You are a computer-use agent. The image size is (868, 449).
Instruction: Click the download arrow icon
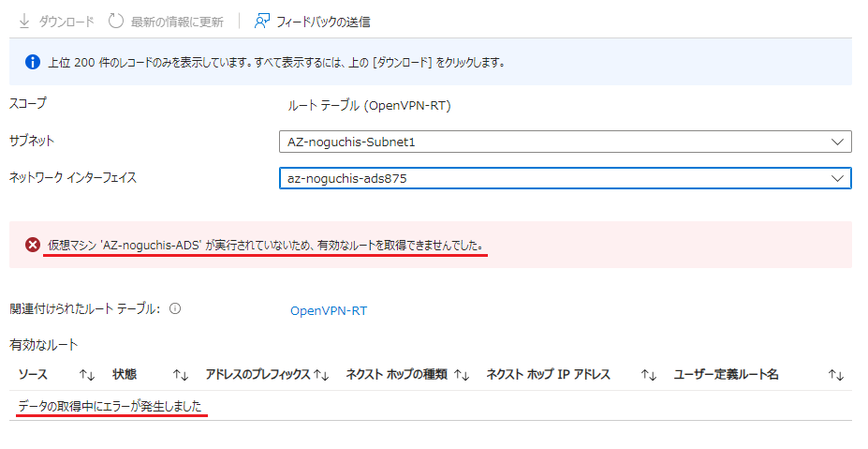(23, 21)
